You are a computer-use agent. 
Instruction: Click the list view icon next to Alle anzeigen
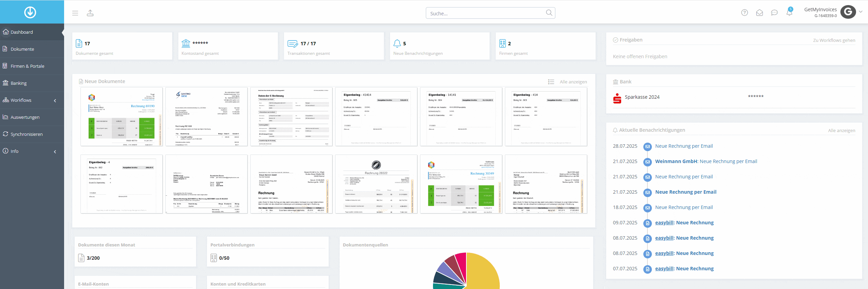[551, 82]
